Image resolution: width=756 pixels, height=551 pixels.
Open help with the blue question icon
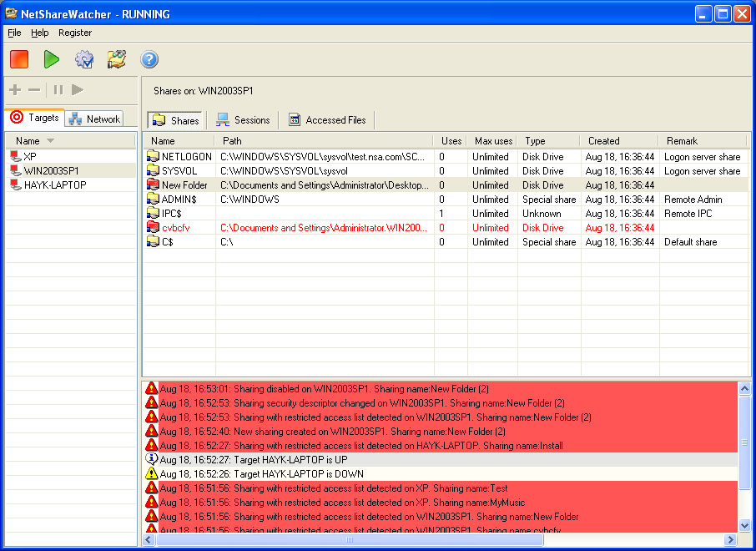point(149,59)
